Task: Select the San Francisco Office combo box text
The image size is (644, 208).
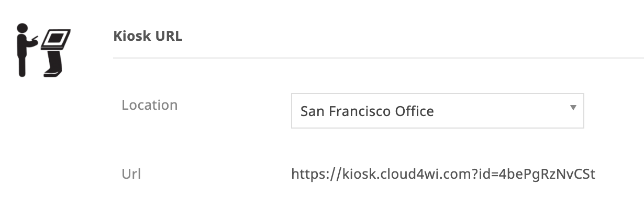Action: pos(367,111)
